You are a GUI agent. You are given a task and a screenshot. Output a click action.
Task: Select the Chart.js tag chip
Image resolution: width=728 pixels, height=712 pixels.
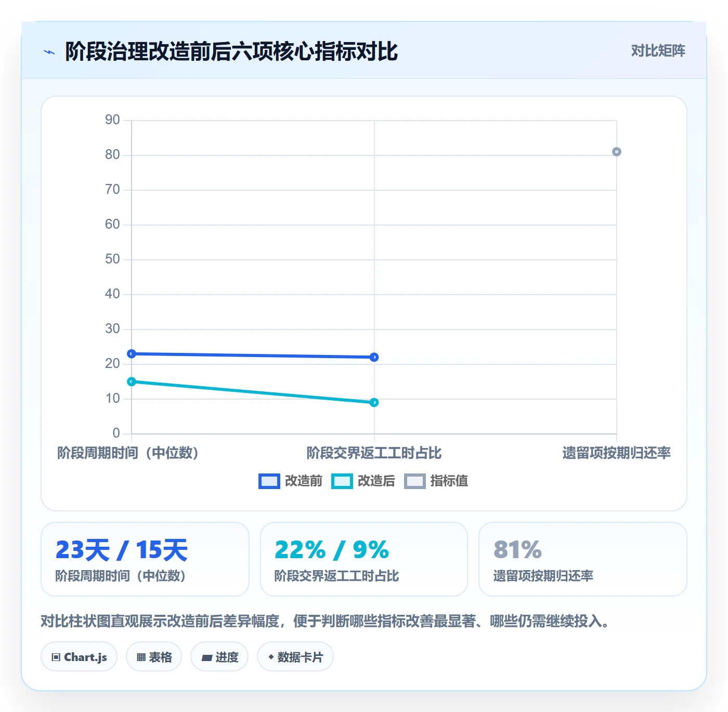coord(79,657)
